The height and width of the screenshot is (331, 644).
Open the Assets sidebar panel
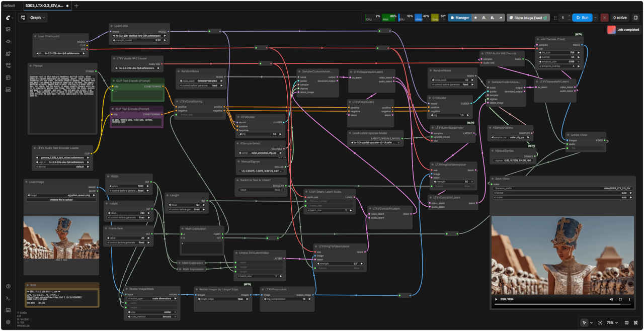point(8,30)
